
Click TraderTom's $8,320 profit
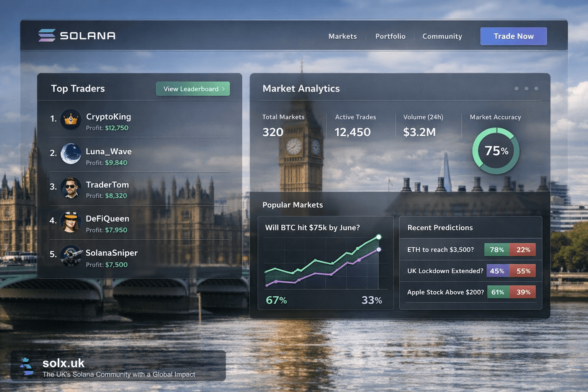click(116, 196)
